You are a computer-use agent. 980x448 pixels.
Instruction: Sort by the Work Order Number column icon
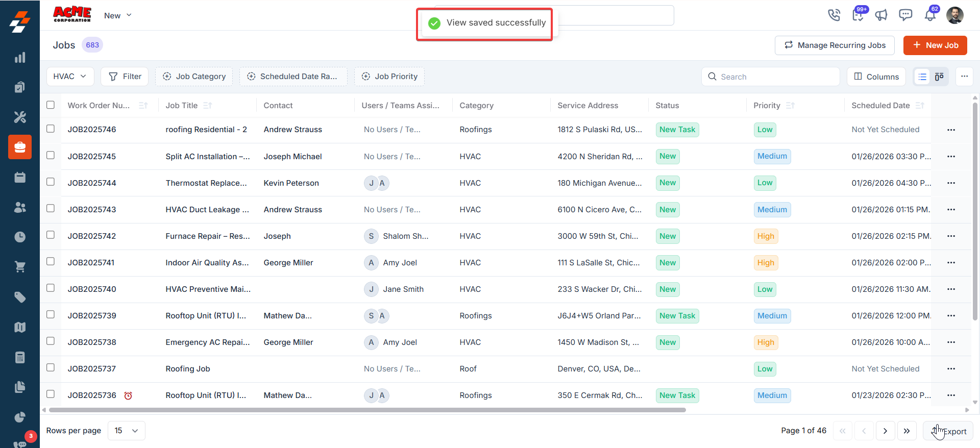[x=143, y=106]
